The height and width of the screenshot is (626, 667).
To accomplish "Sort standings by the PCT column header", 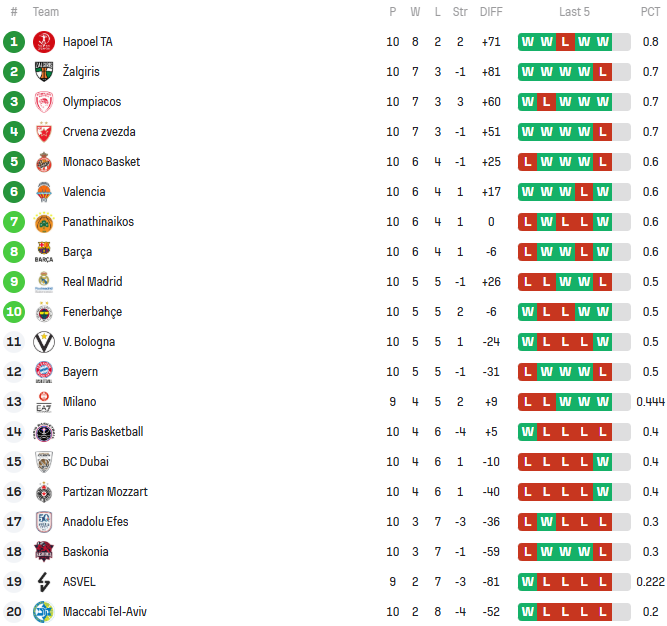I will [650, 12].
